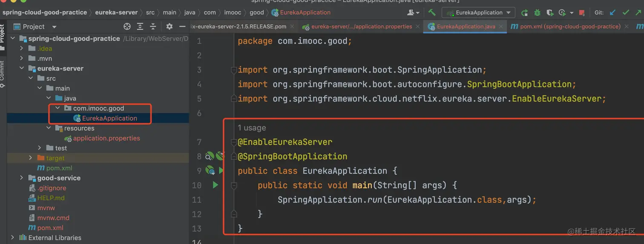
Task: Collapse the eureka-server module
Action: point(22,68)
